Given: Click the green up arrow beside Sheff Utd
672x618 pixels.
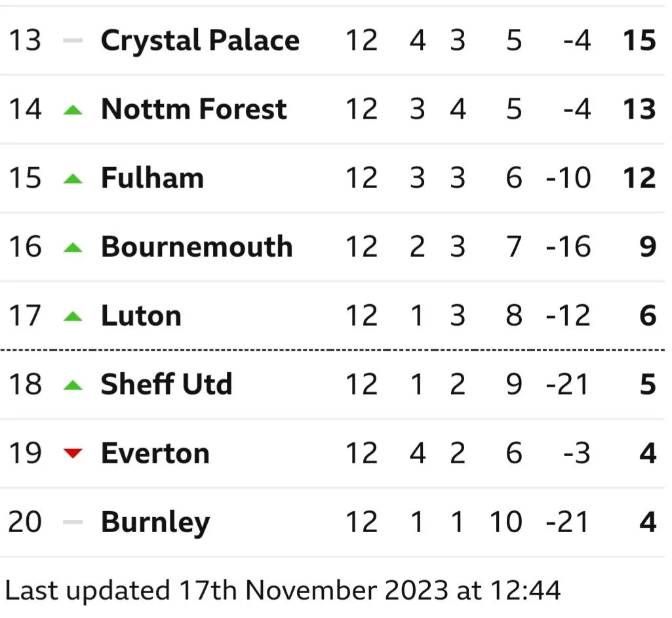Looking at the screenshot, I should point(73,385).
